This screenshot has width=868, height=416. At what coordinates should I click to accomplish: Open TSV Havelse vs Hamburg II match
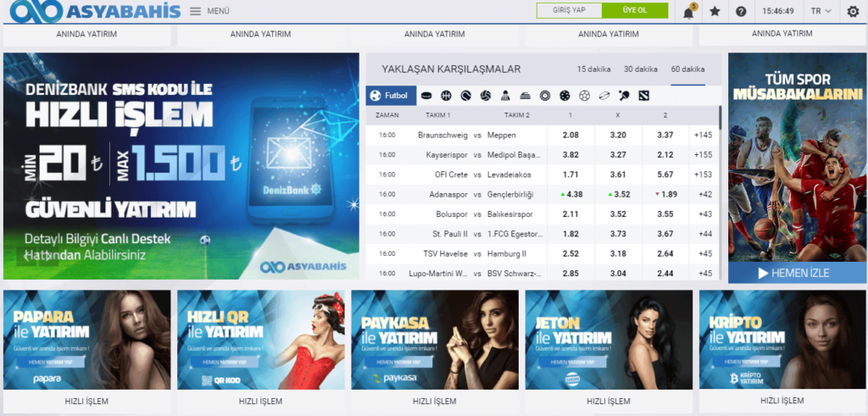(476, 254)
